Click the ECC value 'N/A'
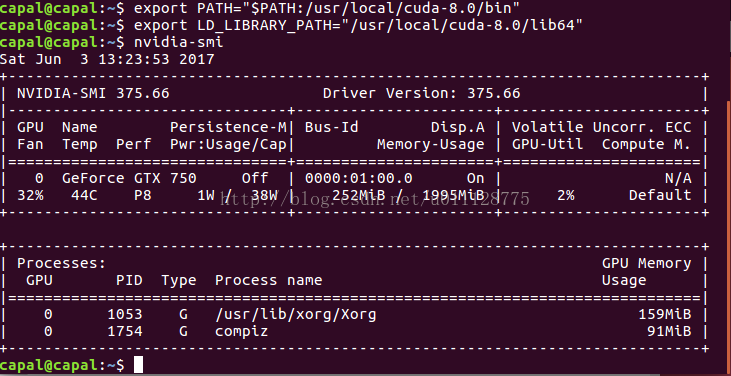Viewport: 731px width, 376px height. click(678, 178)
